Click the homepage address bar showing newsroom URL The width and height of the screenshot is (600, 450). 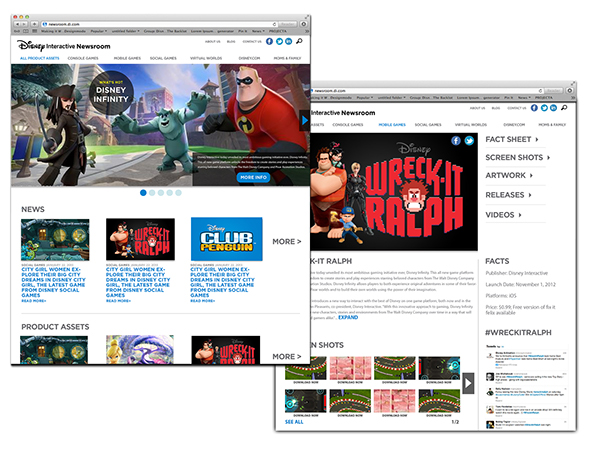pos(158,24)
